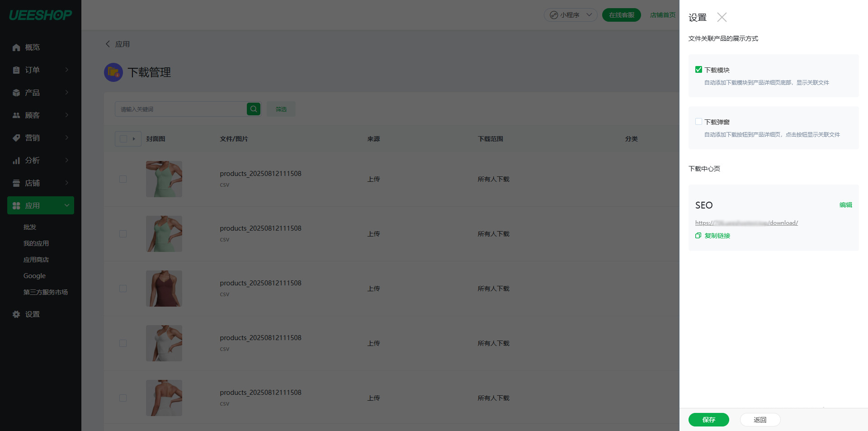
Task: Click the settings gear icon in sidebar
Action: tap(16, 314)
